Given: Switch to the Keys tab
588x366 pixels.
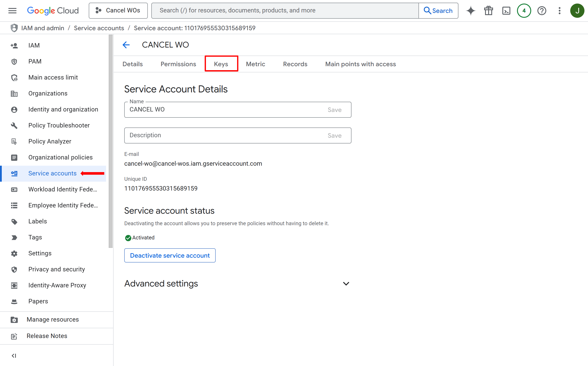Looking at the screenshot, I should pos(221,64).
